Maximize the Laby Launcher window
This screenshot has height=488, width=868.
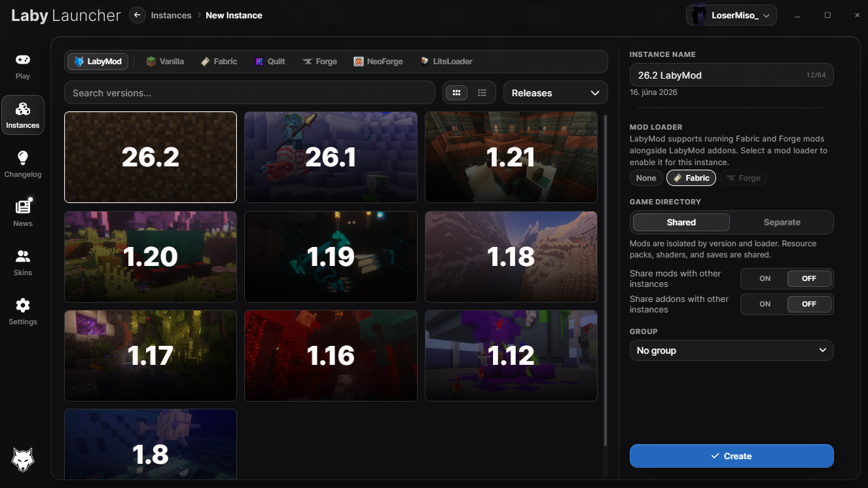(827, 15)
